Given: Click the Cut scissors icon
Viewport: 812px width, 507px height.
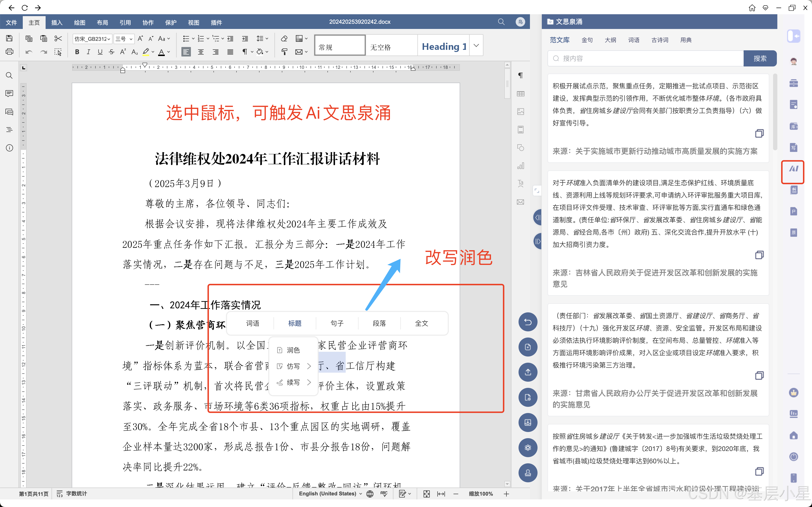Looking at the screenshot, I should coord(58,38).
